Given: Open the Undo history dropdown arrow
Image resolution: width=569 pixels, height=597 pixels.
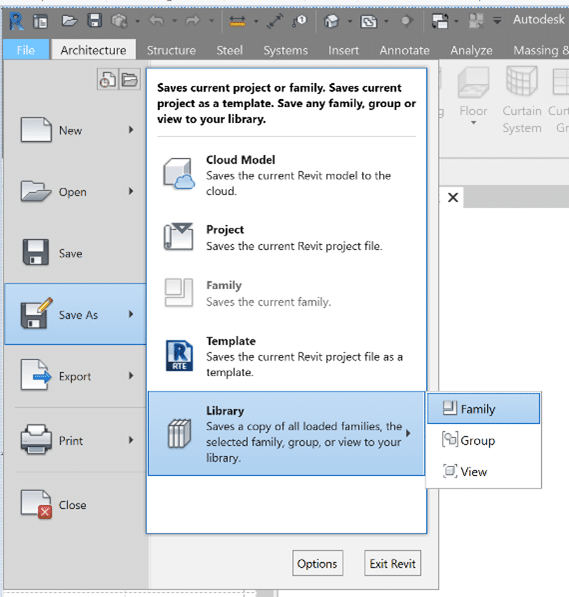Looking at the screenshot, I should (x=174, y=21).
